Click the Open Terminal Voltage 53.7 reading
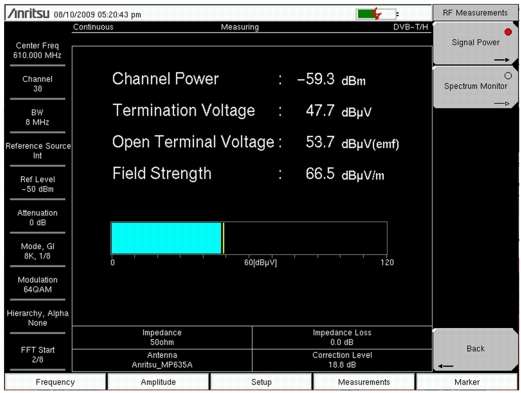The image size is (521, 393). tap(255, 142)
